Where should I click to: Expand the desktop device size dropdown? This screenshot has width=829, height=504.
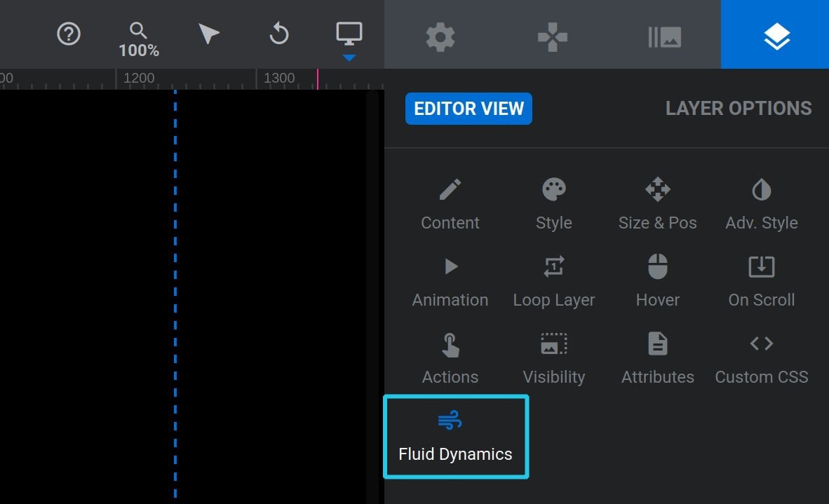349,40
